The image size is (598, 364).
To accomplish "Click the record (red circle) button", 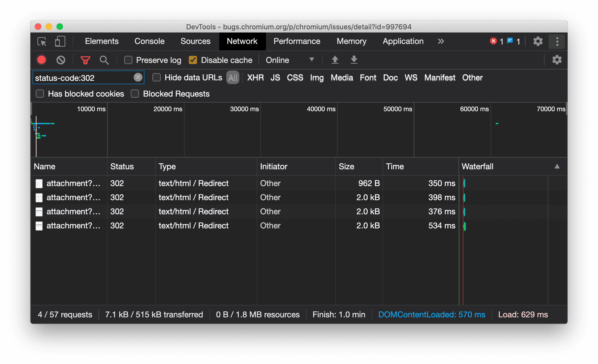I will click(42, 60).
